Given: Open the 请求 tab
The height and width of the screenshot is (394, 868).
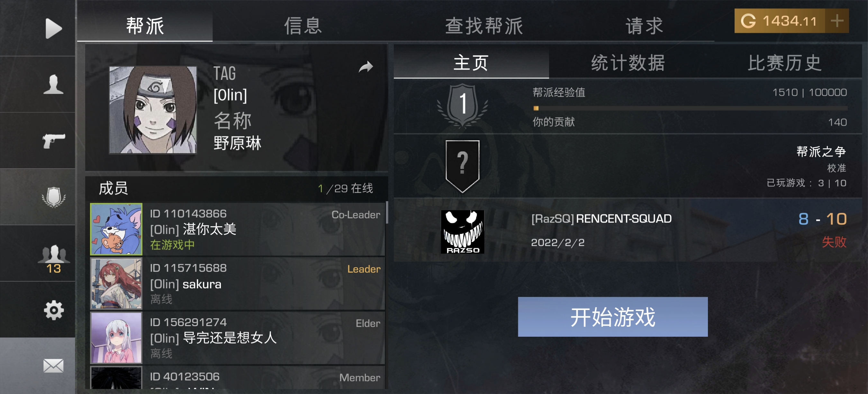Looking at the screenshot, I should [644, 26].
